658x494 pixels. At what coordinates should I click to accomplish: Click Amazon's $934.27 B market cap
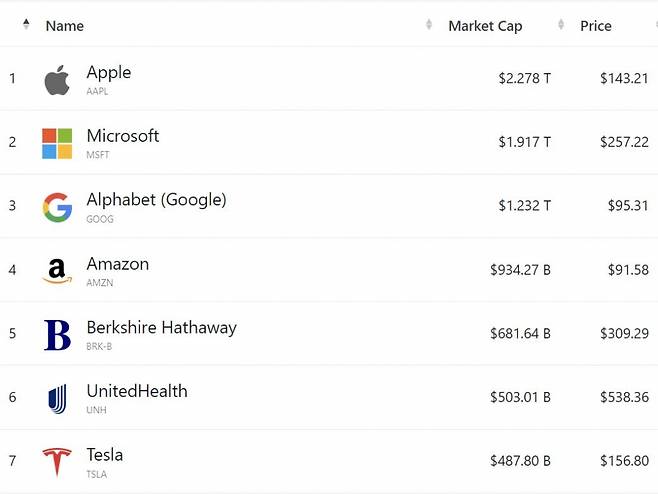pyautogui.click(x=520, y=270)
